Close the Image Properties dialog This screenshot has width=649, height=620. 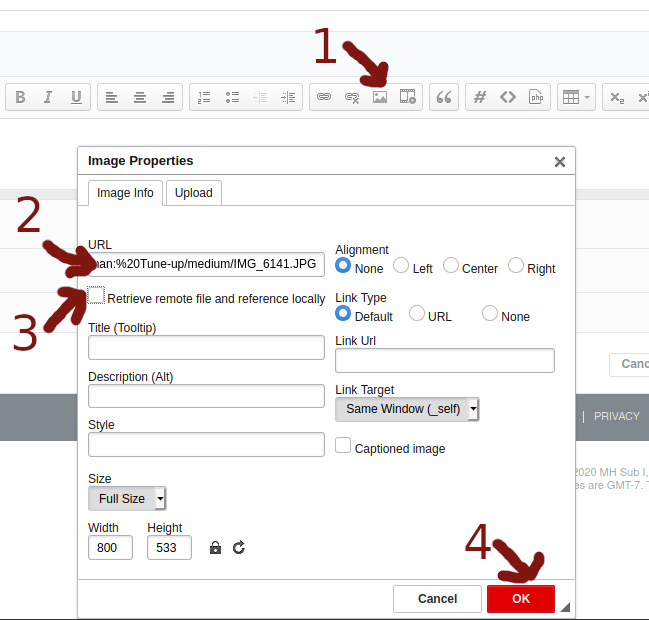coord(560,161)
